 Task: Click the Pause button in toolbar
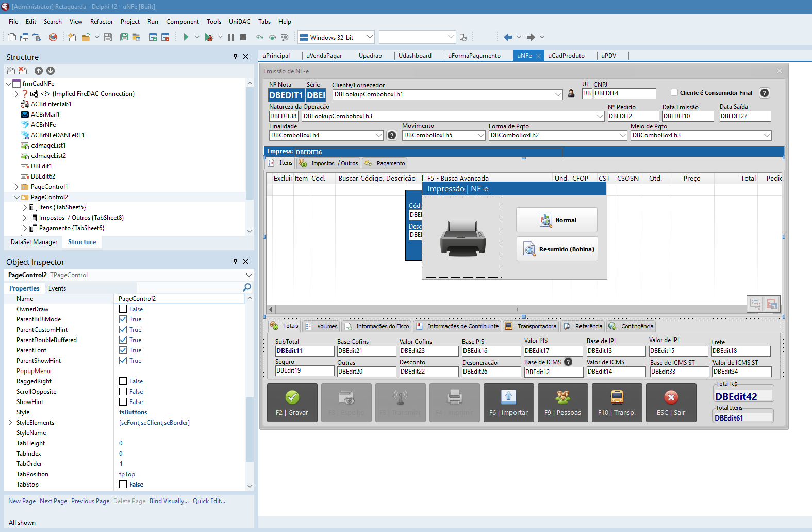tap(231, 37)
